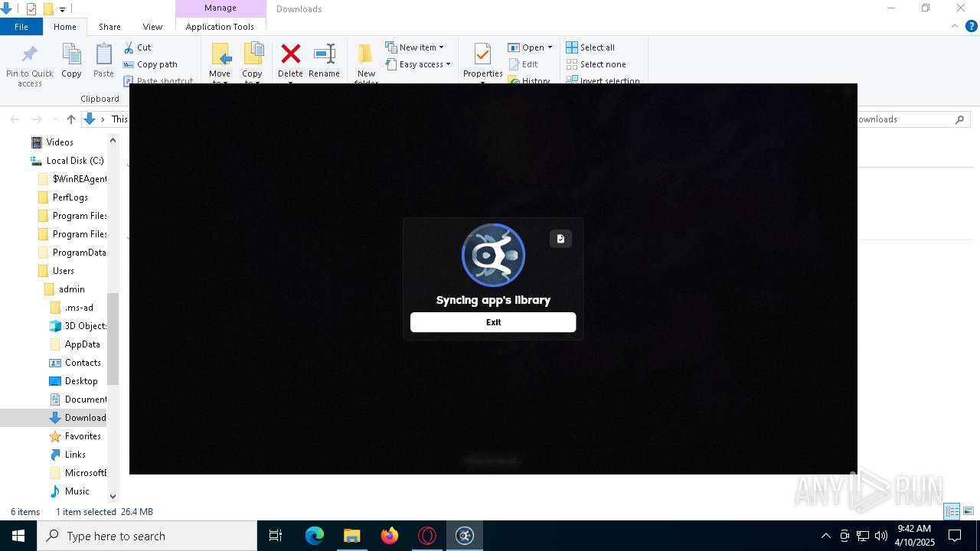The width and height of the screenshot is (980, 551).
Task: Open the Windows Start menu
Action: click(x=18, y=536)
